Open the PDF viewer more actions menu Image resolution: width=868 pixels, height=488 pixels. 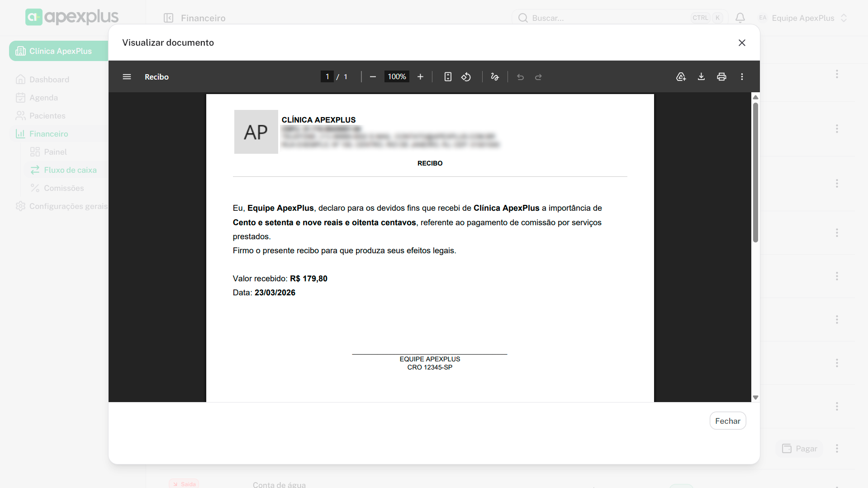point(742,77)
